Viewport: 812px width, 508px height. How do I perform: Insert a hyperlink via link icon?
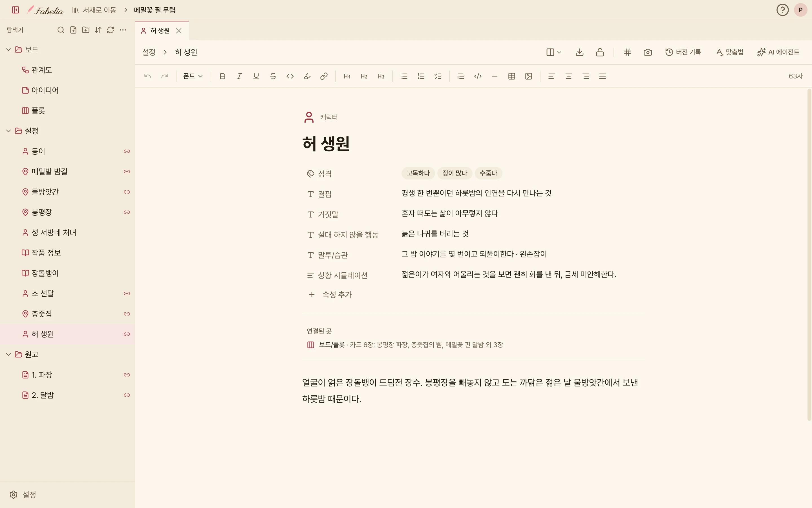pyautogui.click(x=324, y=76)
